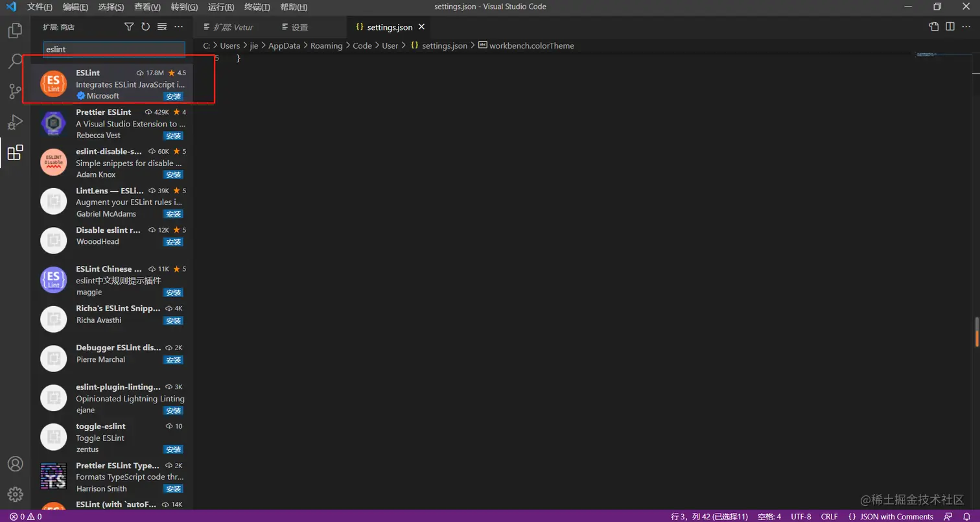Open notifications bell in status bar
The image size is (980, 522).
click(966, 517)
